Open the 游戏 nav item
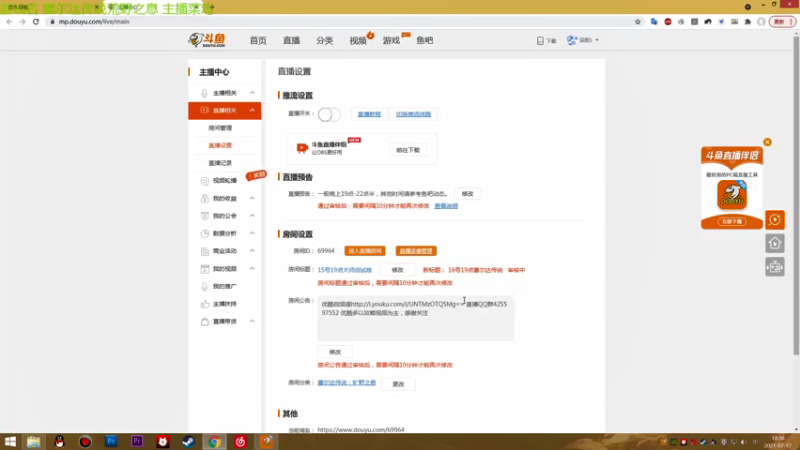Image resolution: width=800 pixels, height=450 pixels. point(391,40)
